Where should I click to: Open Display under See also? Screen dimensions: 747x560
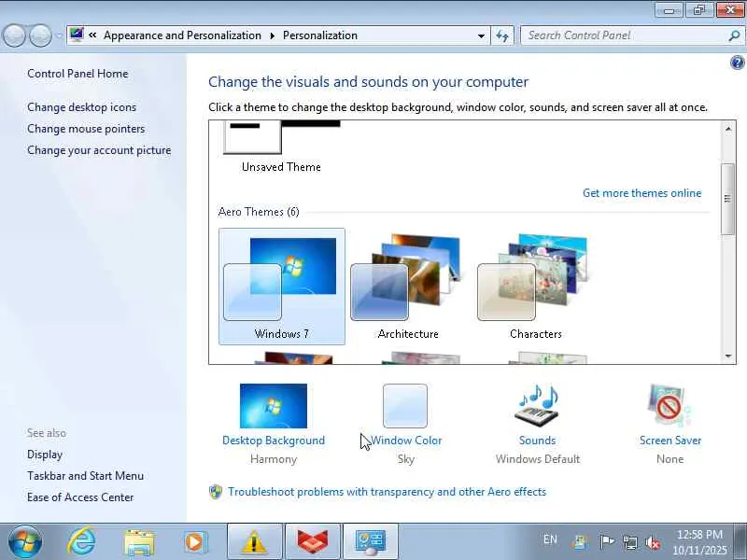(45, 455)
